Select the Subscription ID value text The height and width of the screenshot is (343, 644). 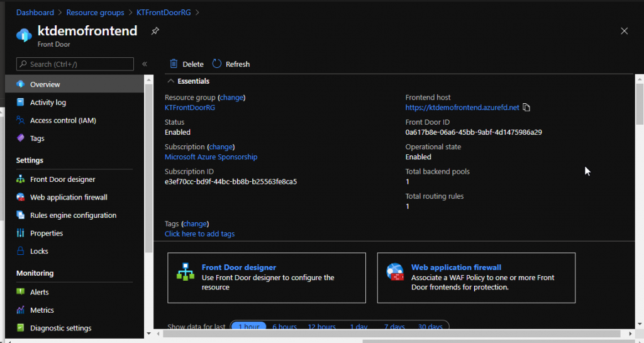(x=231, y=181)
